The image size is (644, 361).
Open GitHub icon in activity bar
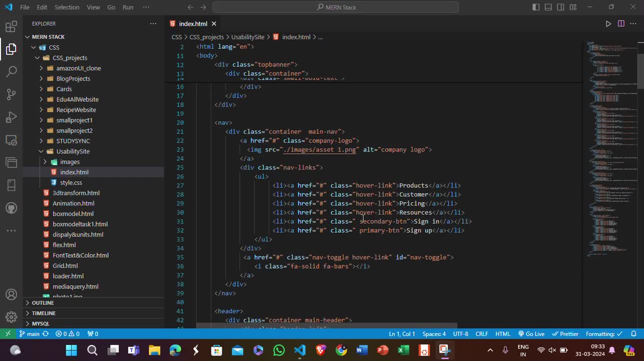(11, 208)
